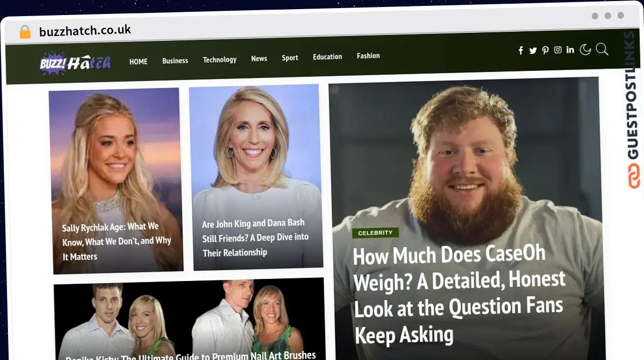Open the LinkedIn social icon
644x360 pixels.
[570, 50]
